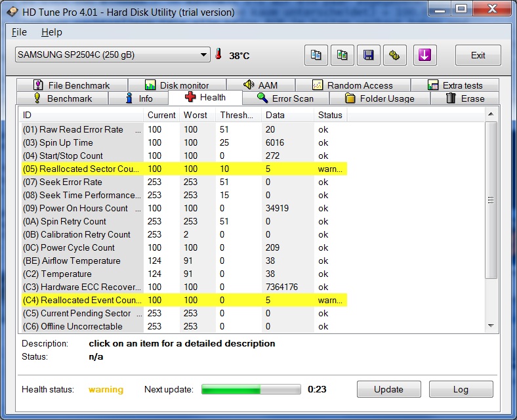Image resolution: width=517 pixels, height=420 pixels.
Task: Select the (04) Start/Stop Count row
Action: (x=184, y=156)
